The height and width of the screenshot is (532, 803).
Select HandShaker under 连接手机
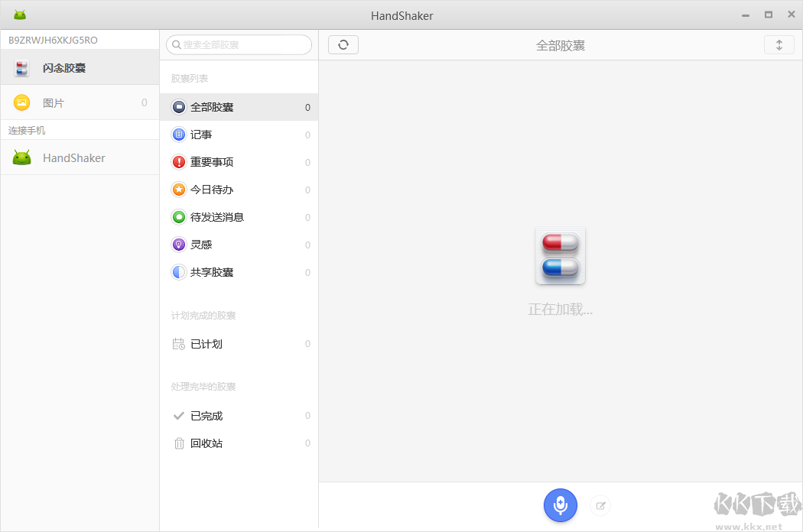pyautogui.click(x=80, y=157)
